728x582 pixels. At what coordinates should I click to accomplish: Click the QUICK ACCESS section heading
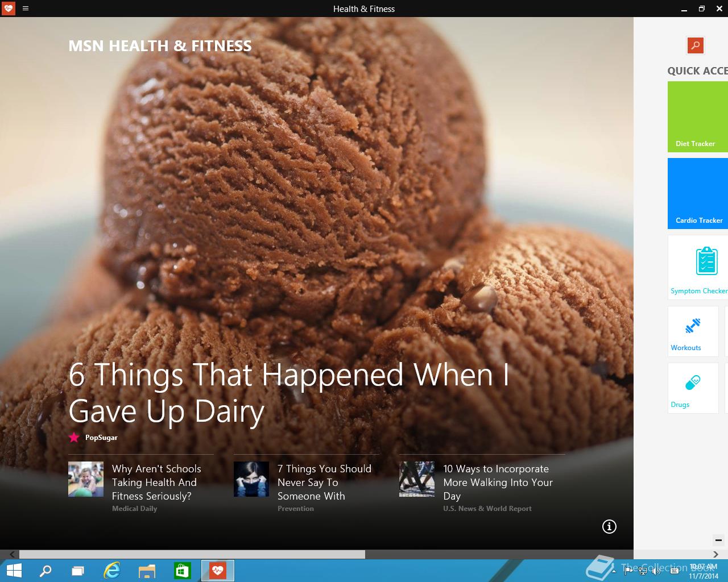coord(697,71)
